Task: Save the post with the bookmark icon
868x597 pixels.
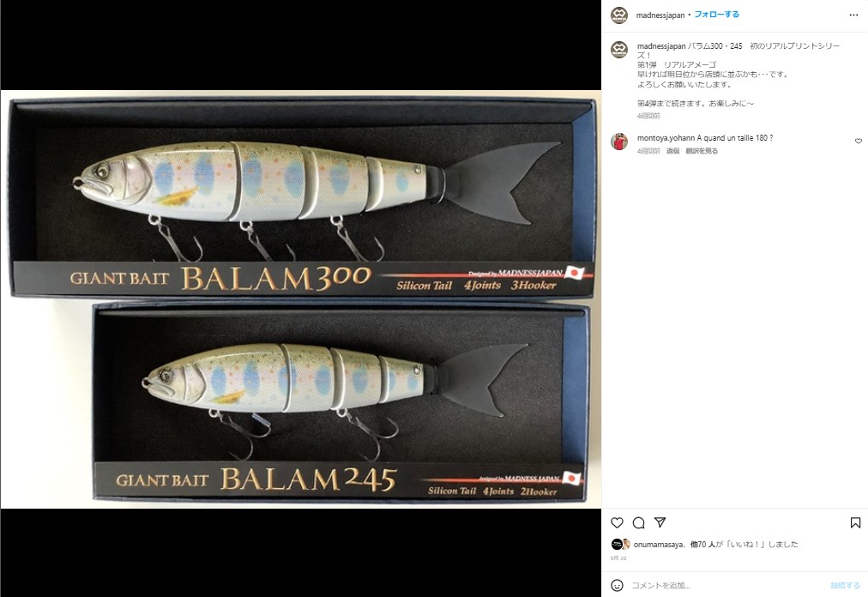Action: (855, 522)
